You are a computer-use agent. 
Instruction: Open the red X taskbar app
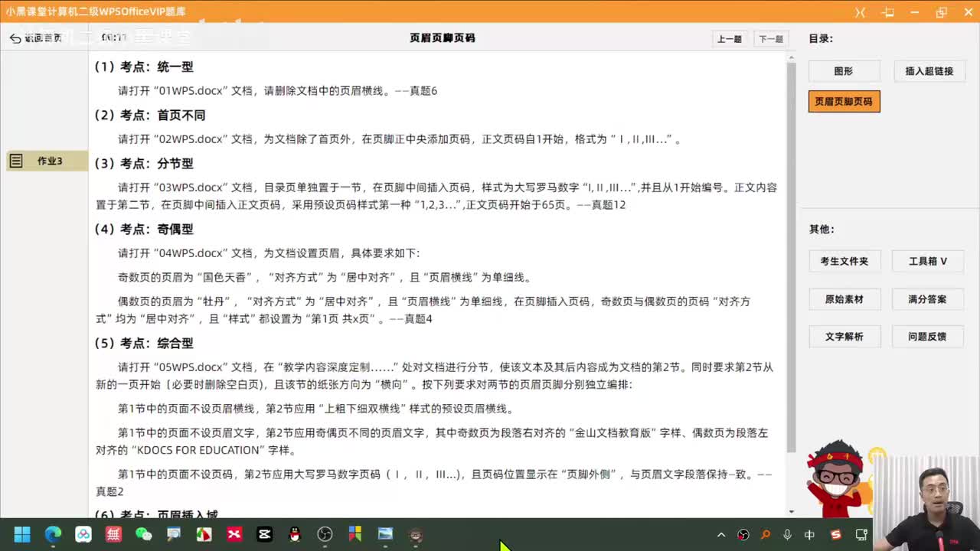click(234, 534)
